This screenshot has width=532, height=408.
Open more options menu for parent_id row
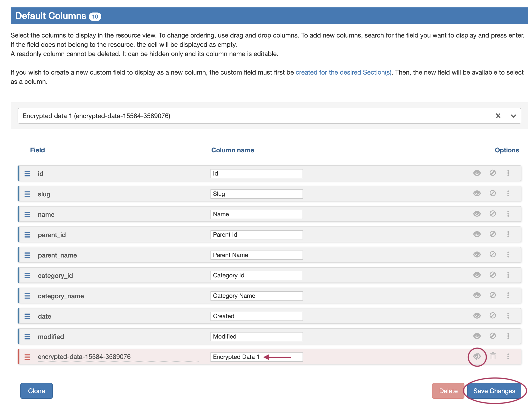pos(508,234)
